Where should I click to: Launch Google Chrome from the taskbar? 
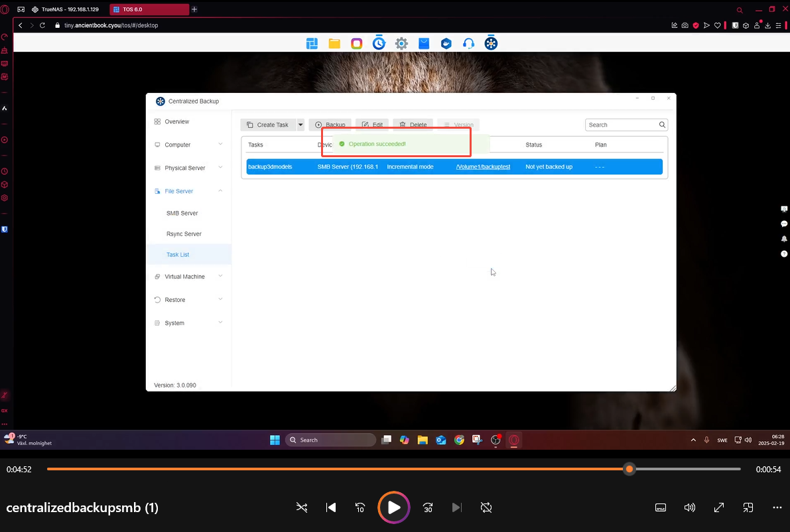tap(459, 440)
